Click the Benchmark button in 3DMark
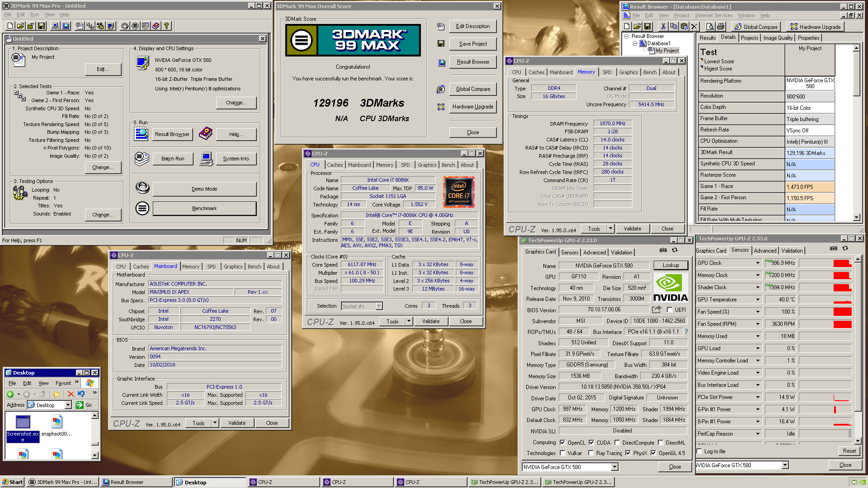The width and height of the screenshot is (868, 488). pos(204,209)
